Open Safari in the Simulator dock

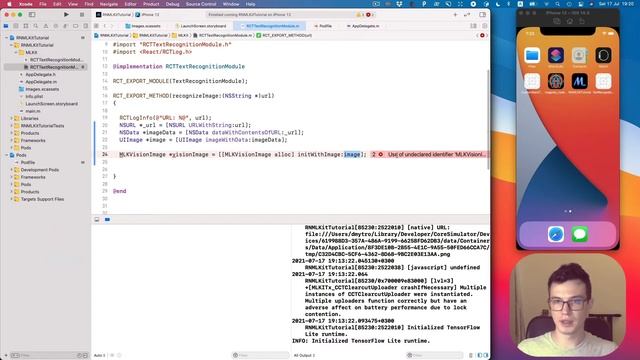pos(556,234)
